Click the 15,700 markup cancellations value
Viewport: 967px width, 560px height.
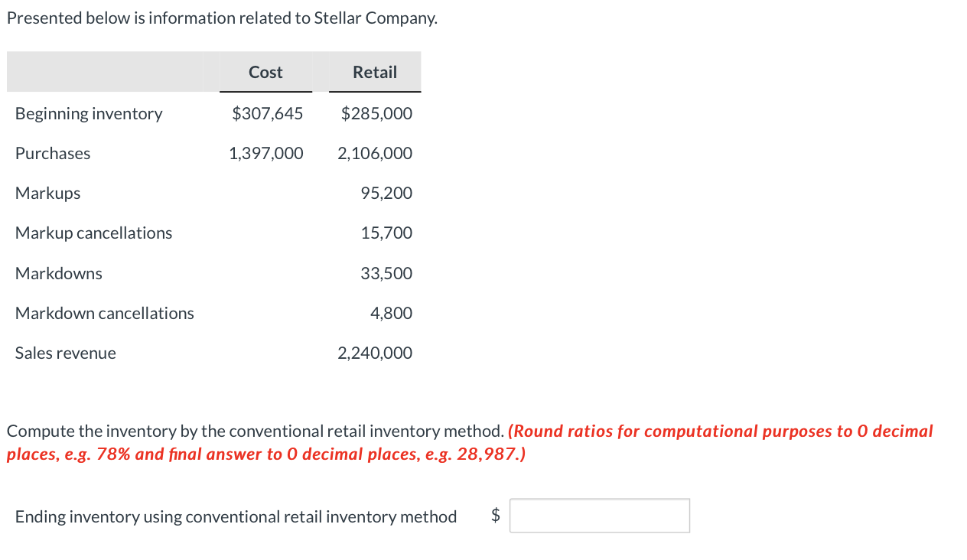click(x=386, y=233)
